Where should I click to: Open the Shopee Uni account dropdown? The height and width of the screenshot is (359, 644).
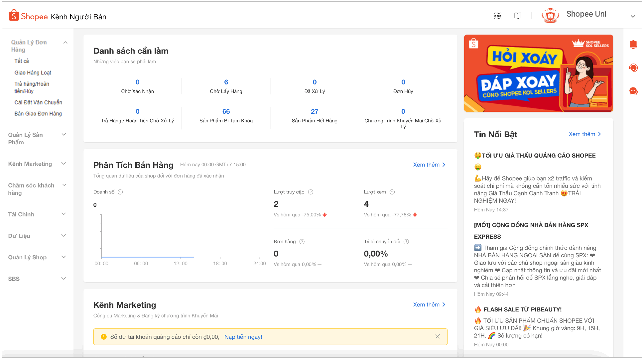click(x=633, y=16)
